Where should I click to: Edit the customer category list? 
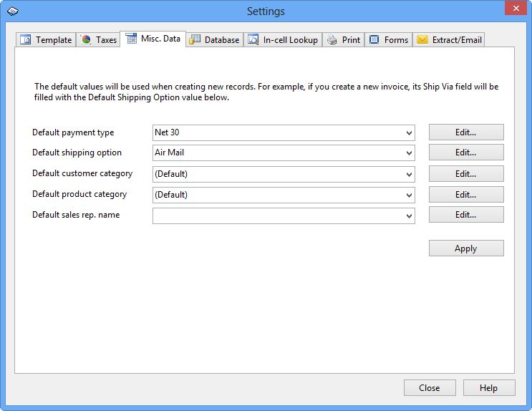(466, 173)
